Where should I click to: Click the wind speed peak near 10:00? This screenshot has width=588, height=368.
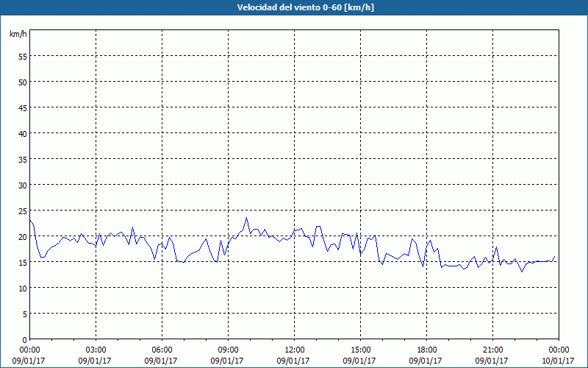click(x=246, y=218)
